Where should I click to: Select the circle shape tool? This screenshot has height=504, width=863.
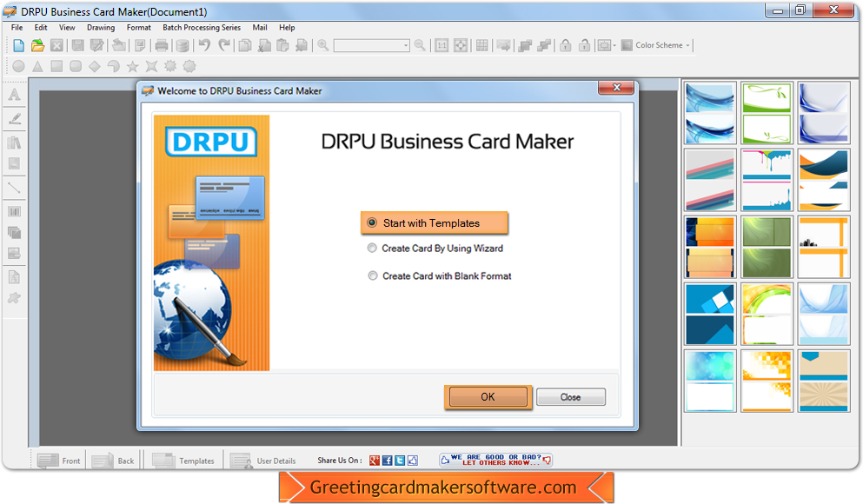18,66
